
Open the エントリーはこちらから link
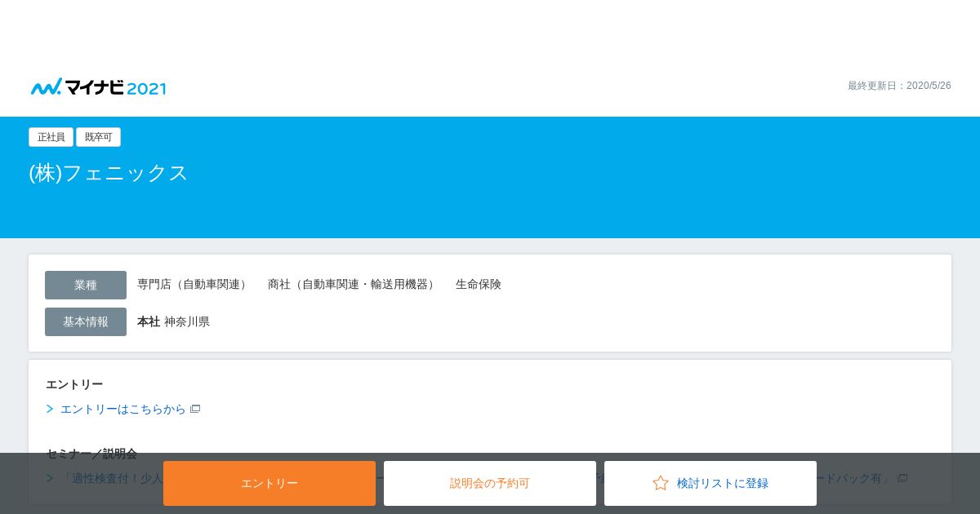click(x=123, y=409)
